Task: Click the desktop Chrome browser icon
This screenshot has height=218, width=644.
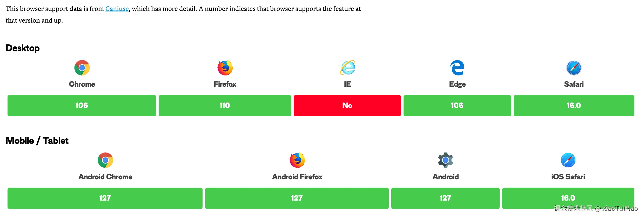Action: [82, 68]
